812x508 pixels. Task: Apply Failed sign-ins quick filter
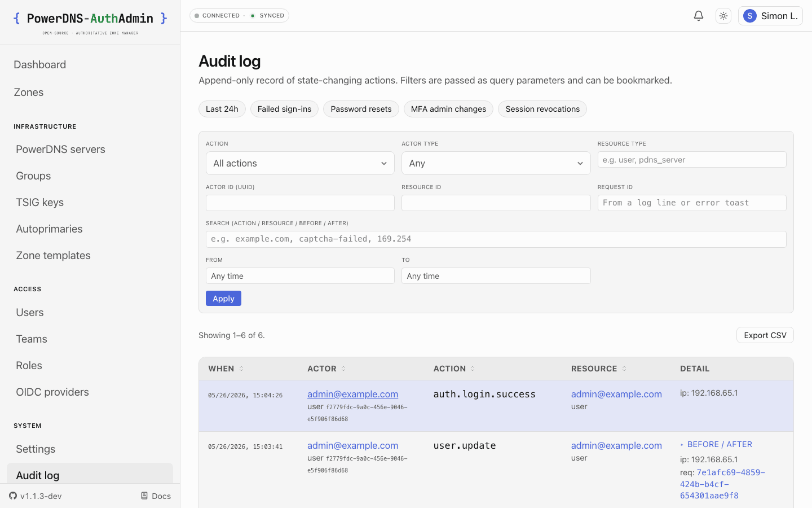[284, 109]
